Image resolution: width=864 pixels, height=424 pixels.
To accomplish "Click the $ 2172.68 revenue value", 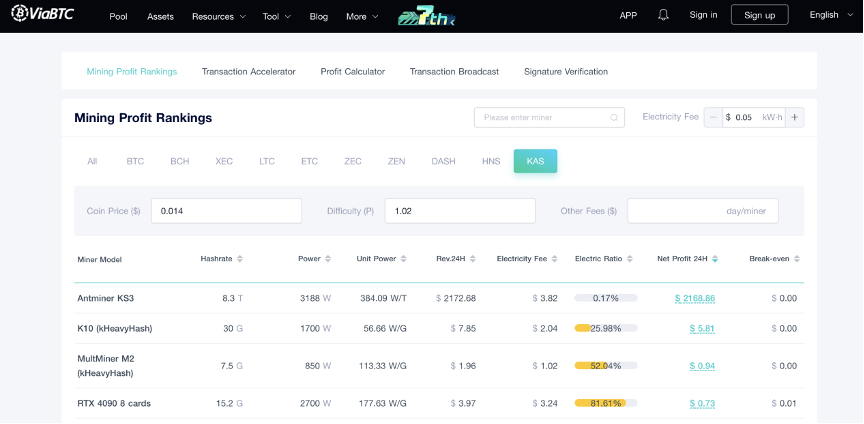I will click(x=456, y=298).
